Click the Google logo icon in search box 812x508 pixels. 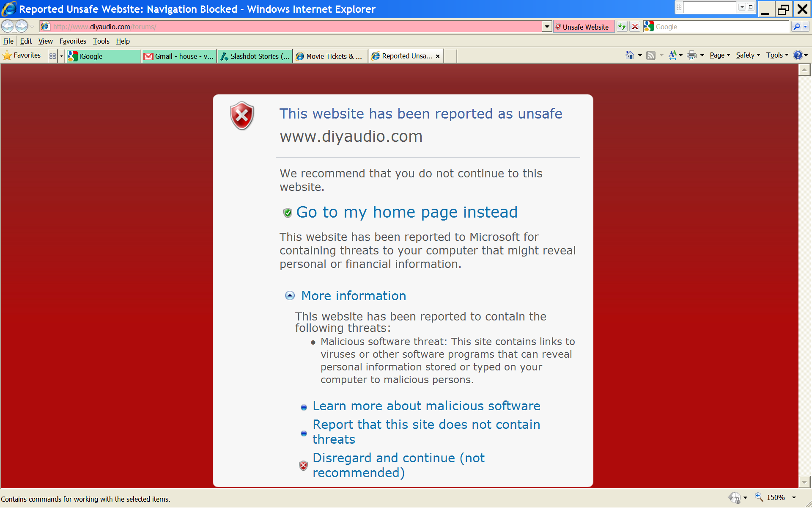tap(649, 27)
